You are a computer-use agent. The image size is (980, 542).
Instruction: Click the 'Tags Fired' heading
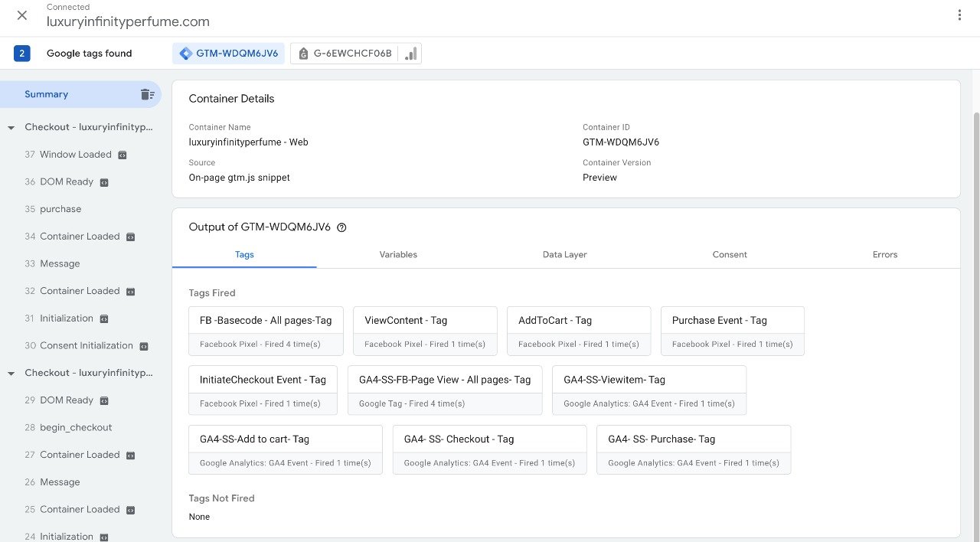click(x=212, y=293)
